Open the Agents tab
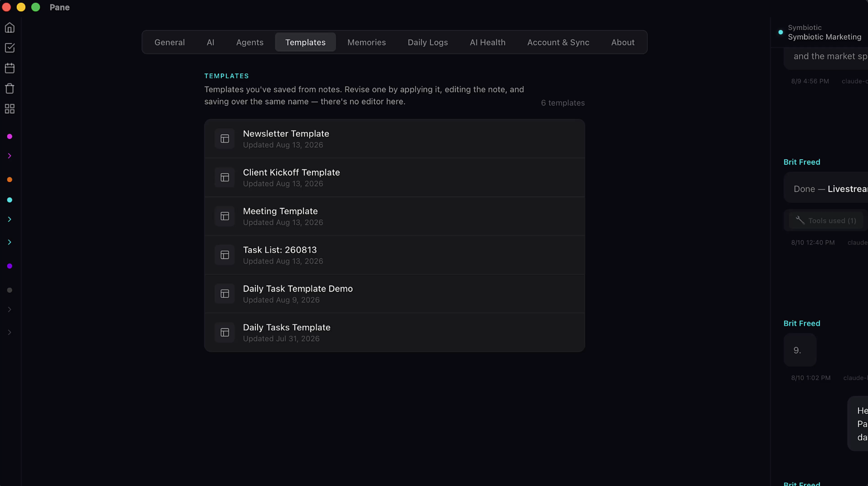Image resolution: width=868 pixels, height=486 pixels. tap(250, 42)
